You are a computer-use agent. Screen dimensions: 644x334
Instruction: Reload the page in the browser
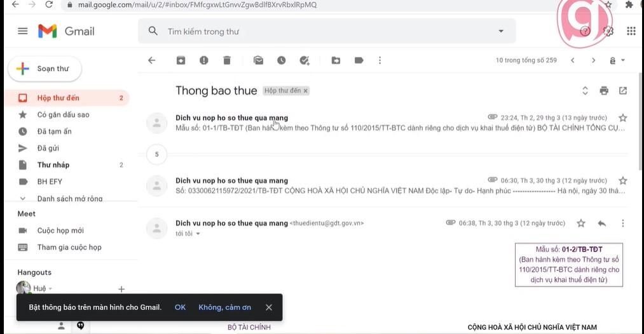(49, 4)
